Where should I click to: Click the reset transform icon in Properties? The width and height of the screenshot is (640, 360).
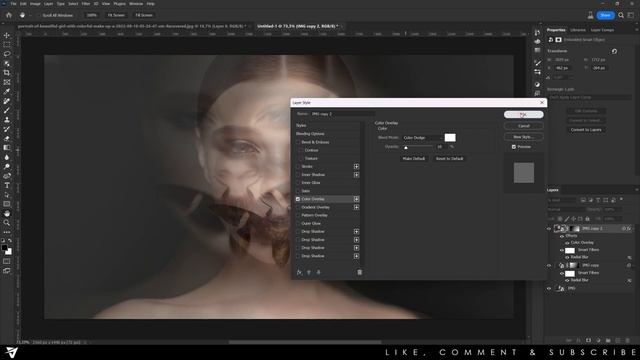point(614,51)
